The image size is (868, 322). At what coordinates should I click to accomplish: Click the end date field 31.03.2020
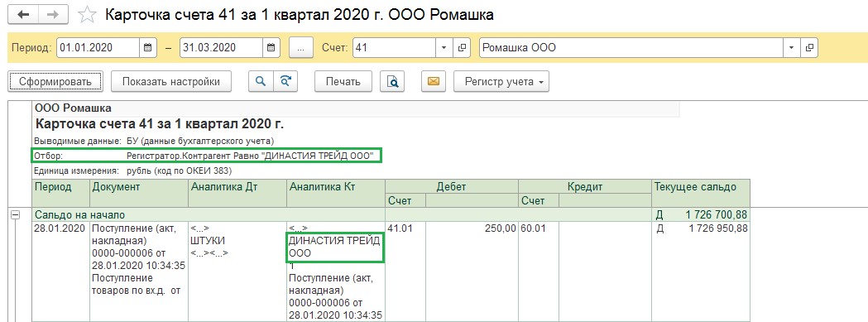click(x=221, y=48)
